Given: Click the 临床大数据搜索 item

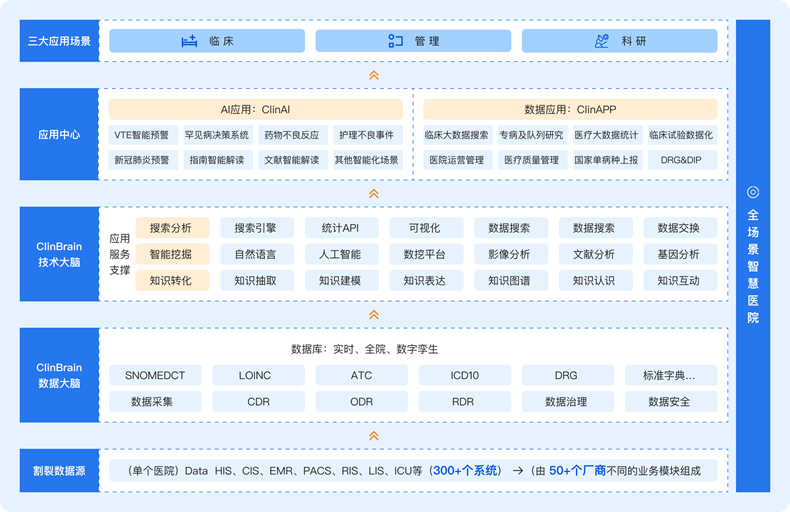Looking at the screenshot, I should click(457, 135).
